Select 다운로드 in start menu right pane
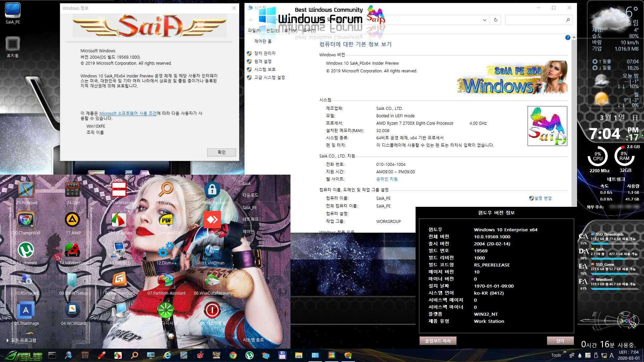644x362 pixels. pyautogui.click(x=250, y=195)
